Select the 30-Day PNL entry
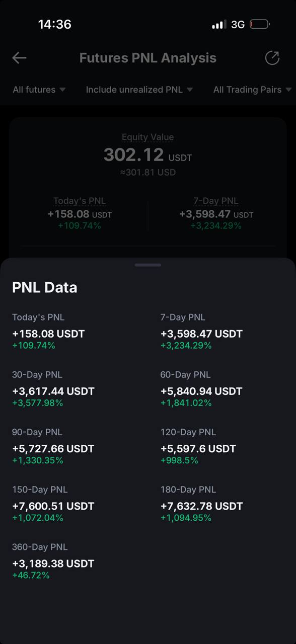This screenshot has width=296, height=644. [x=53, y=389]
